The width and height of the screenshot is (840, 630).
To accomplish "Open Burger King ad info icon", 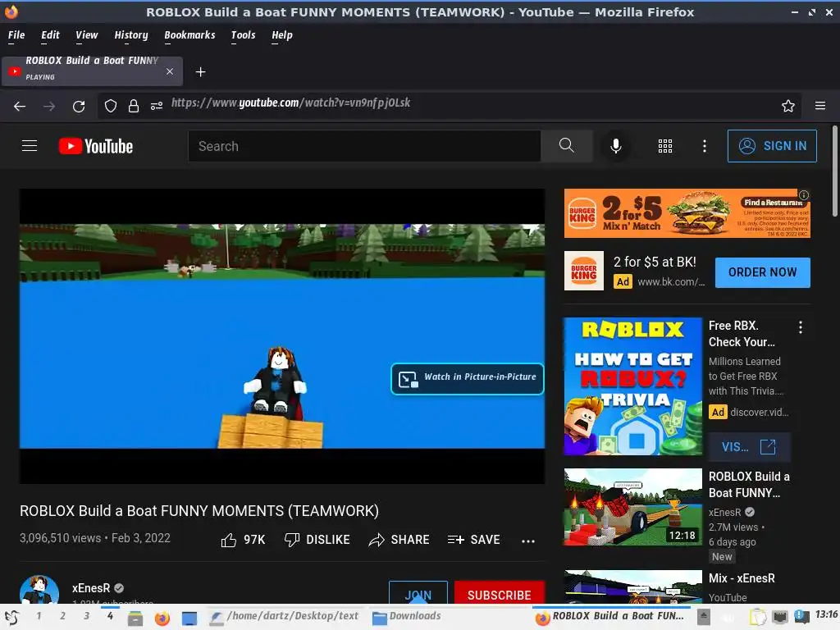I will click(x=804, y=195).
